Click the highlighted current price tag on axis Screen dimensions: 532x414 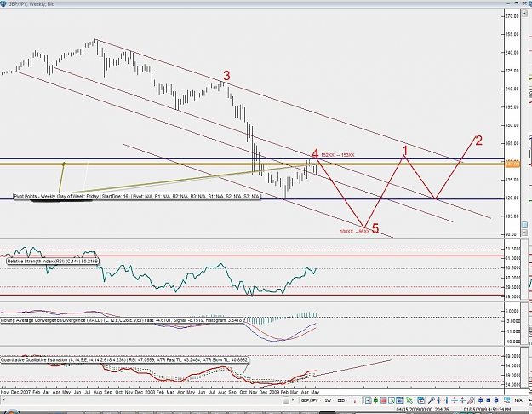512,164
